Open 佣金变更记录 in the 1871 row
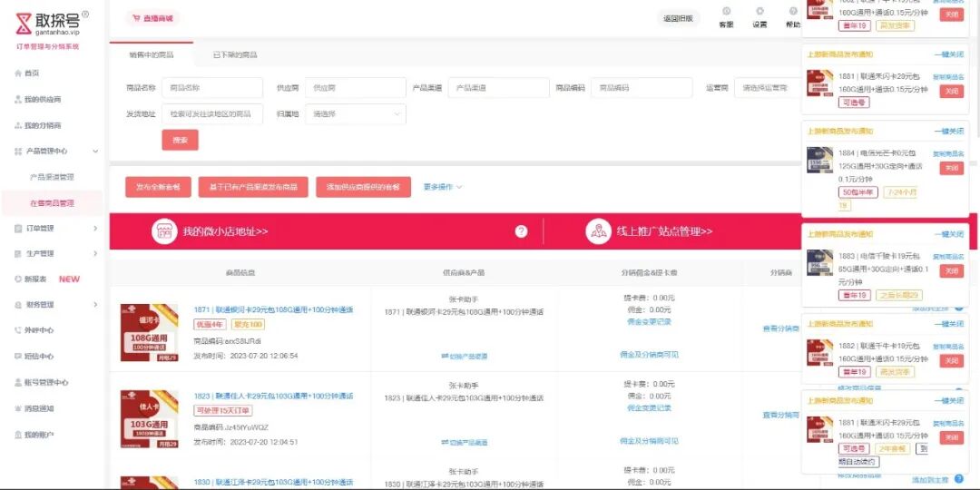The width and height of the screenshot is (980, 490). (649, 322)
